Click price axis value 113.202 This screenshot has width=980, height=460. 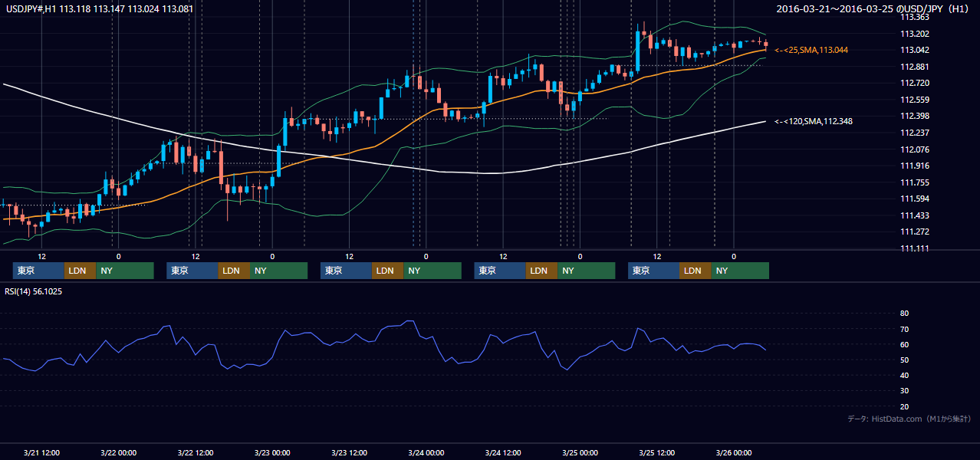coord(914,34)
